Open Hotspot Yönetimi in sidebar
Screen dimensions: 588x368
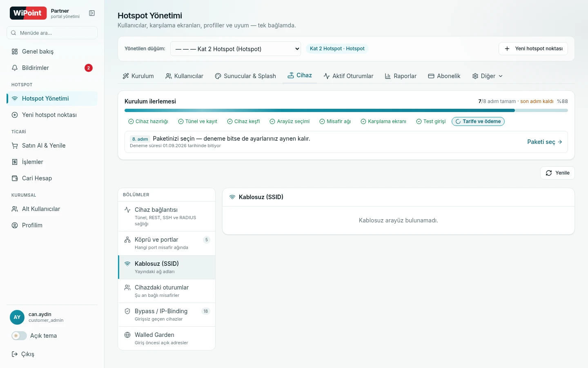[x=52, y=99]
